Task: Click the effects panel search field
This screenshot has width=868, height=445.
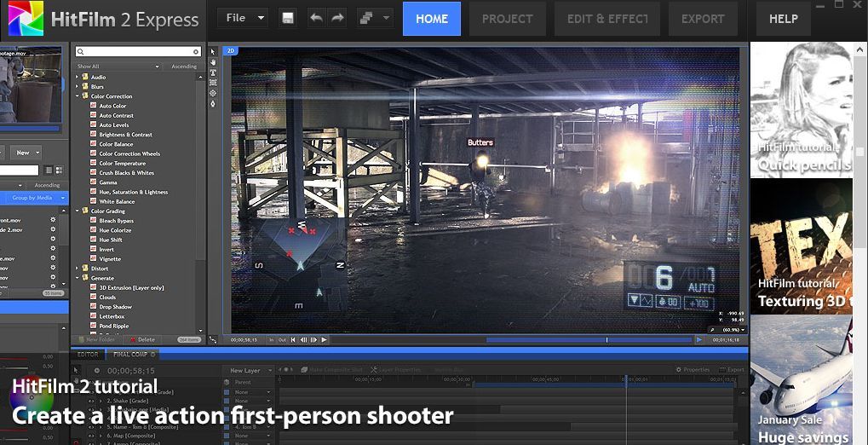Action: point(137,51)
